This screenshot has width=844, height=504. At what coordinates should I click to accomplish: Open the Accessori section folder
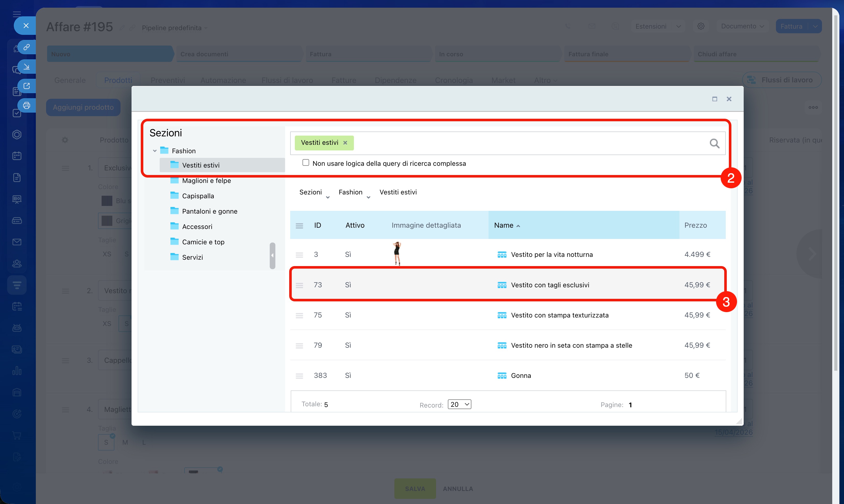click(197, 226)
